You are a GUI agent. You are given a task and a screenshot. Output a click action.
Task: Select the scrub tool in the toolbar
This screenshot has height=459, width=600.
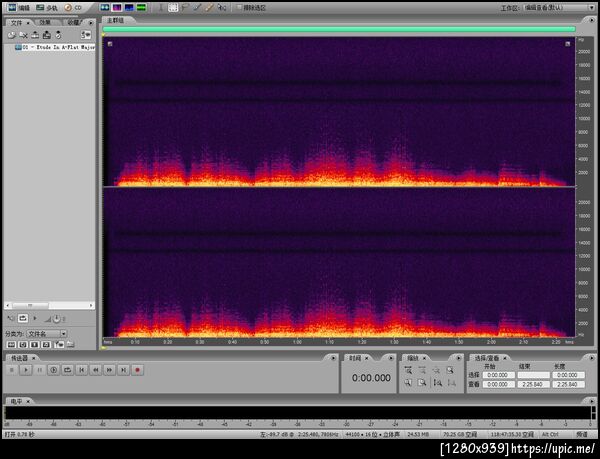tap(221, 7)
